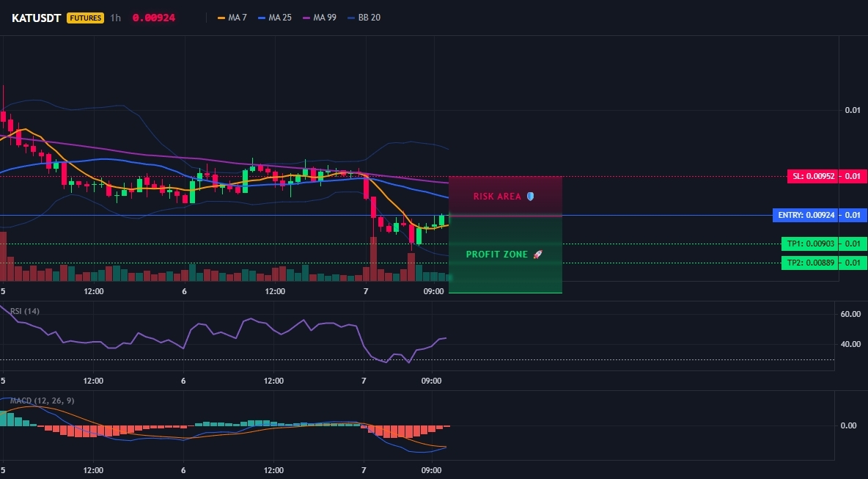Click the RISK AREA label

pyautogui.click(x=497, y=197)
